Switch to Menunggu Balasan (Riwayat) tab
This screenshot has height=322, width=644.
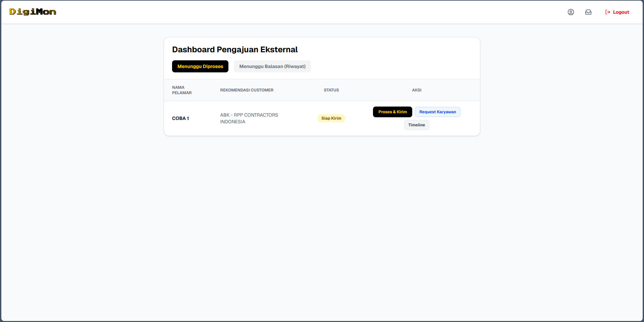tap(272, 66)
